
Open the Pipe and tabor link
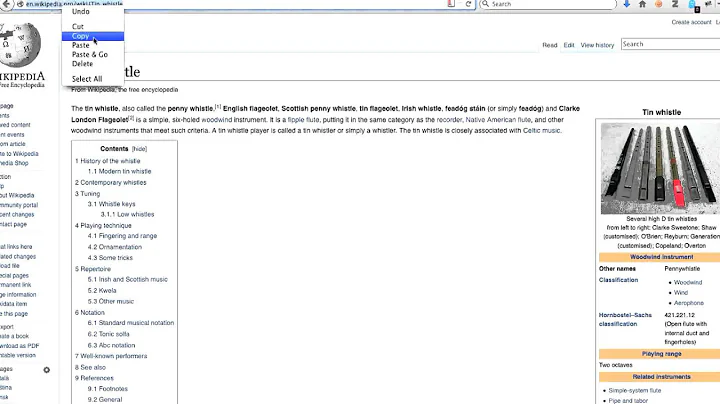point(628,401)
